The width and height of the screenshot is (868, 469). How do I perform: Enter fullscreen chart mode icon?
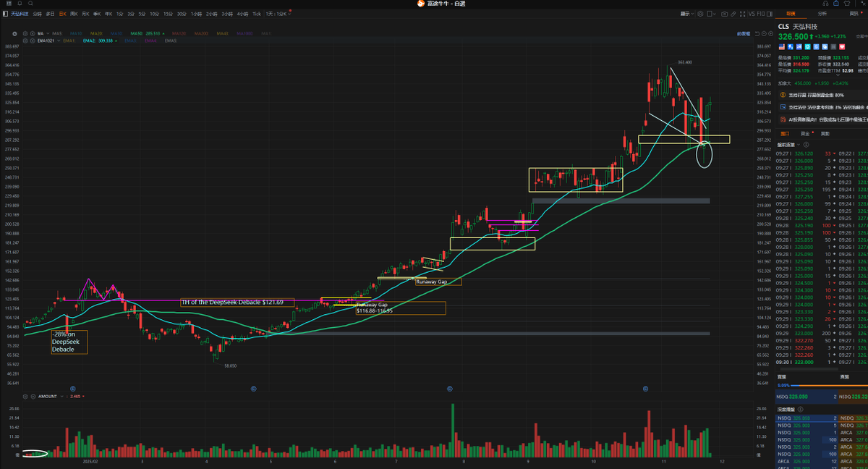coord(742,14)
